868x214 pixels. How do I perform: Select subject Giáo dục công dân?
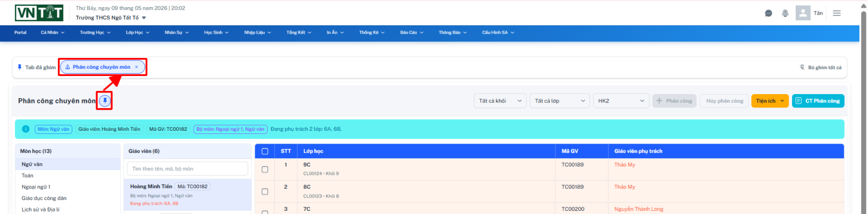click(x=68, y=198)
